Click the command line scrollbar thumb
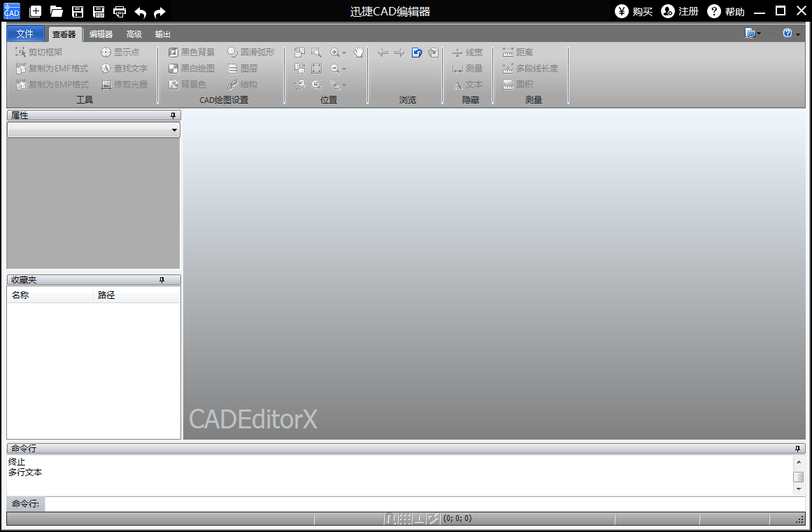 [798, 477]
